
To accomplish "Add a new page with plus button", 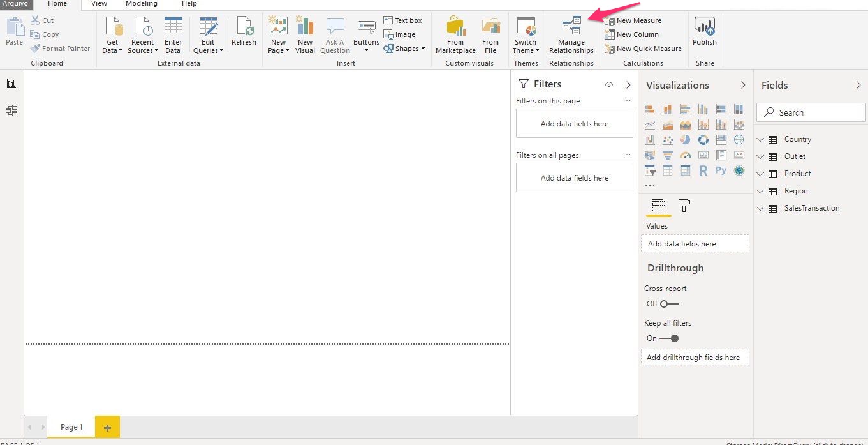I will [x=107, y=427].
